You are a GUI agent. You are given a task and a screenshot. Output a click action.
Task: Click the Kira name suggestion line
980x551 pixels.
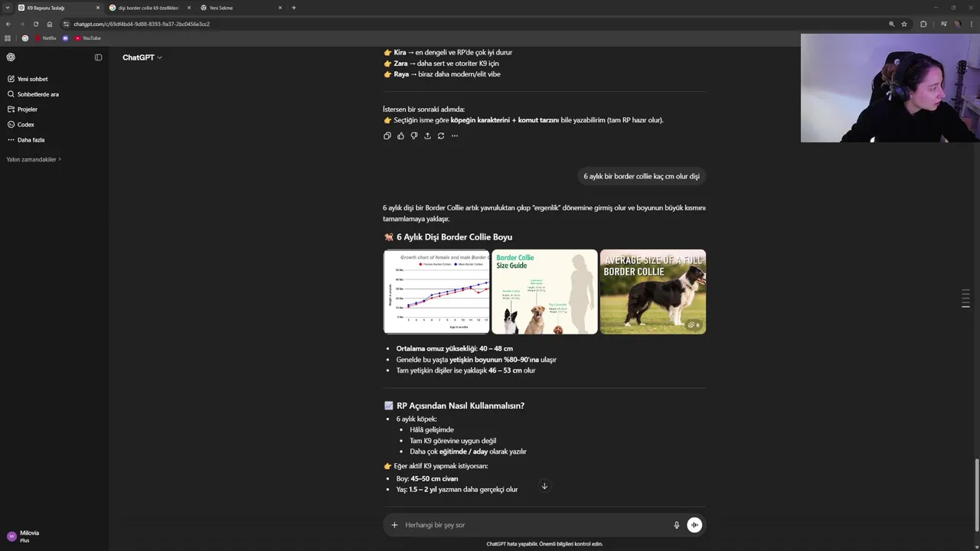pos(448,53)
